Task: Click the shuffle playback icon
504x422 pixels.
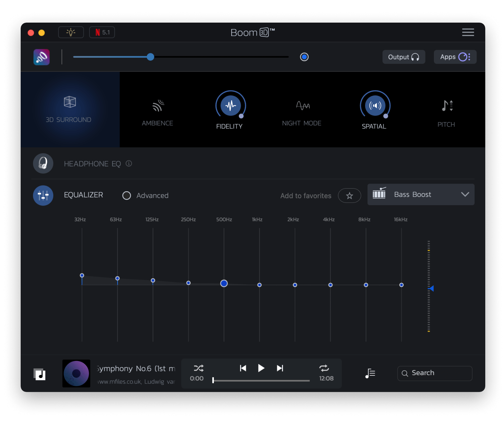Action: pos(198,368)
